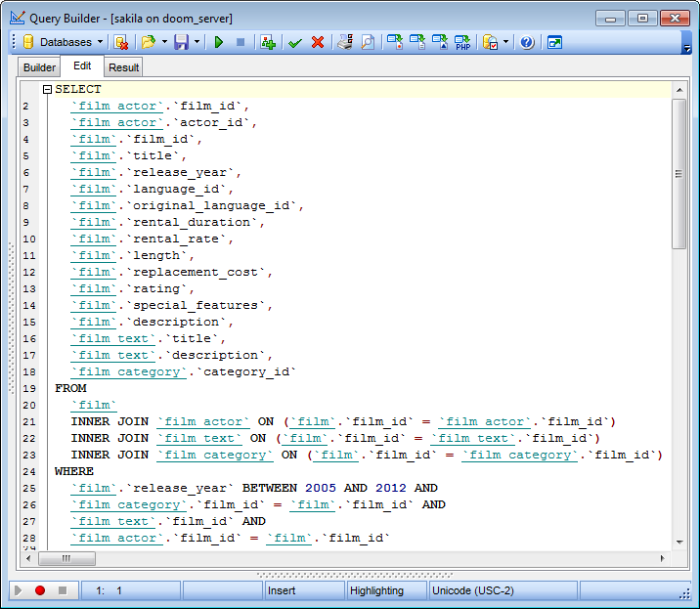700x609 pixels.
Task: Open the help question mark icon
Action: (x=527, y=42)
